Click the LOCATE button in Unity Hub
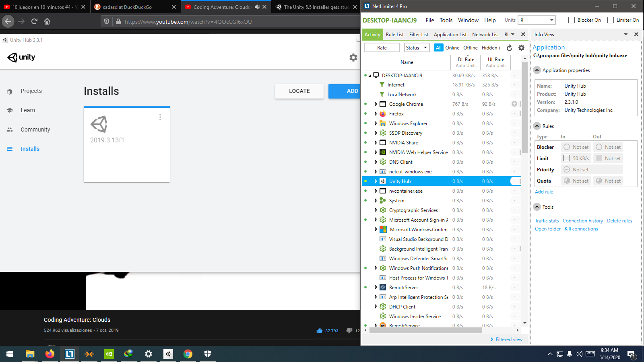This screenshot has height=362, width=644. [x=299, y=91]
